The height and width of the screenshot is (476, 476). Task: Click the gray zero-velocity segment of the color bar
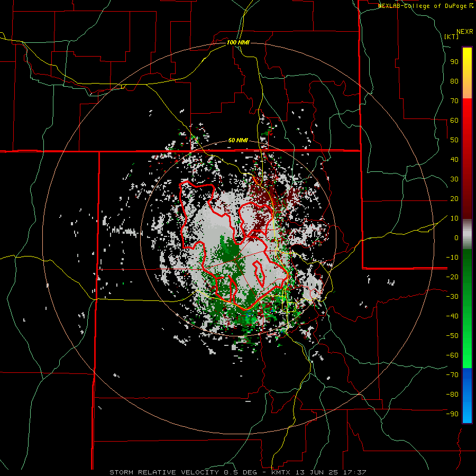467,234
